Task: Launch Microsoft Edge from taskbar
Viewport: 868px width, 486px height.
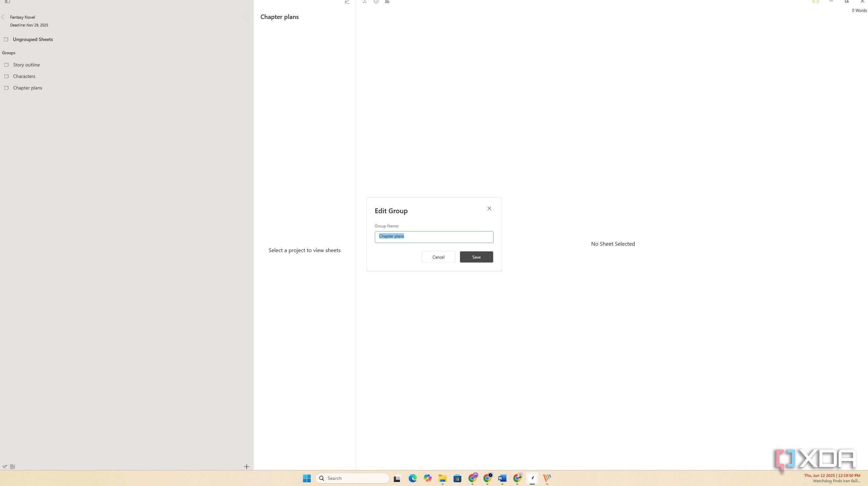Action: [412, 478]
